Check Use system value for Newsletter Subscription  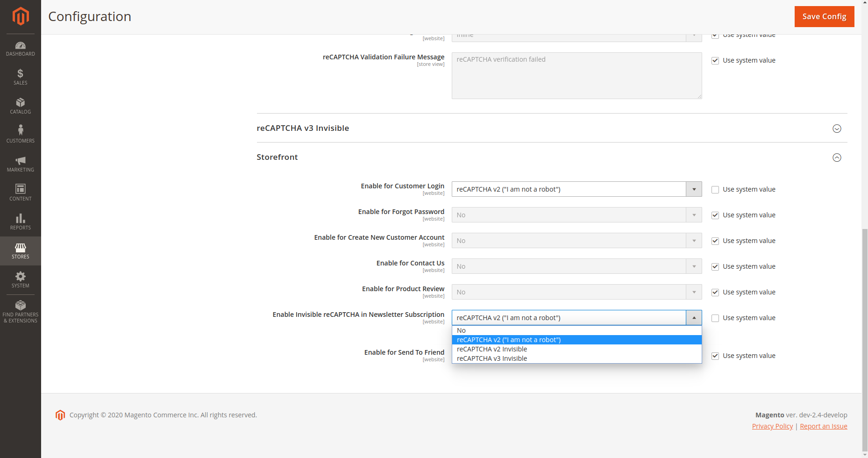tap(715, 318)
